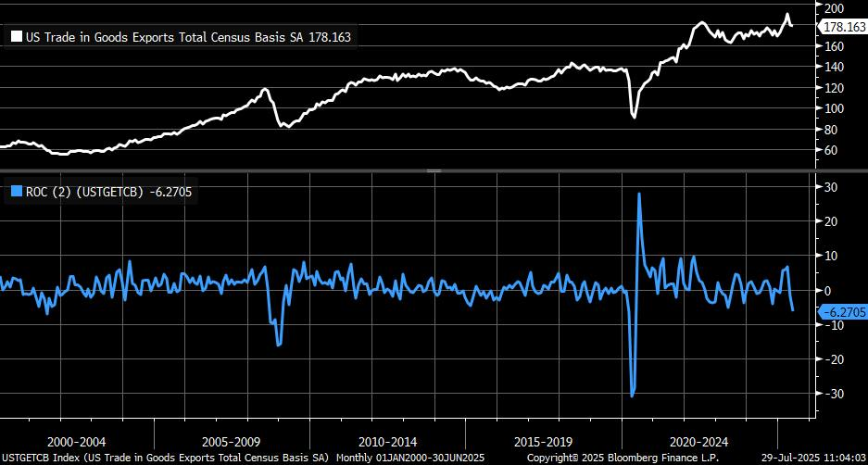This screenshot has width=868, height=465.
Task: Click the Bloomberg Finance L.P. copyright notice
Action: click(x=623, y=458)
